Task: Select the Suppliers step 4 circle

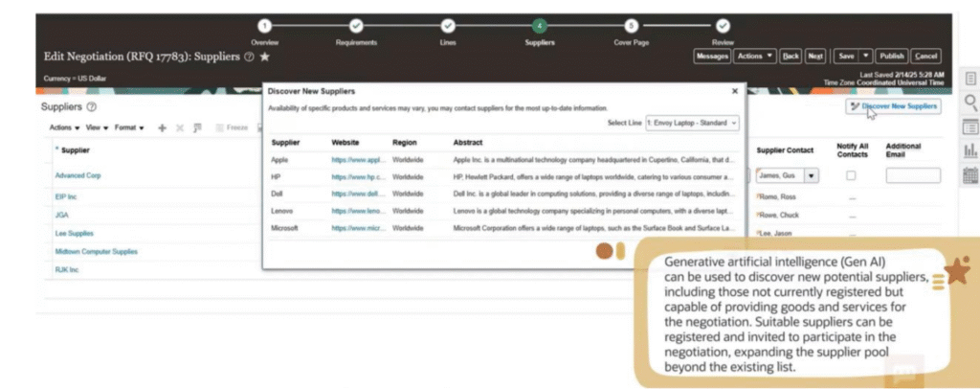Action: (x=540, y=26)
